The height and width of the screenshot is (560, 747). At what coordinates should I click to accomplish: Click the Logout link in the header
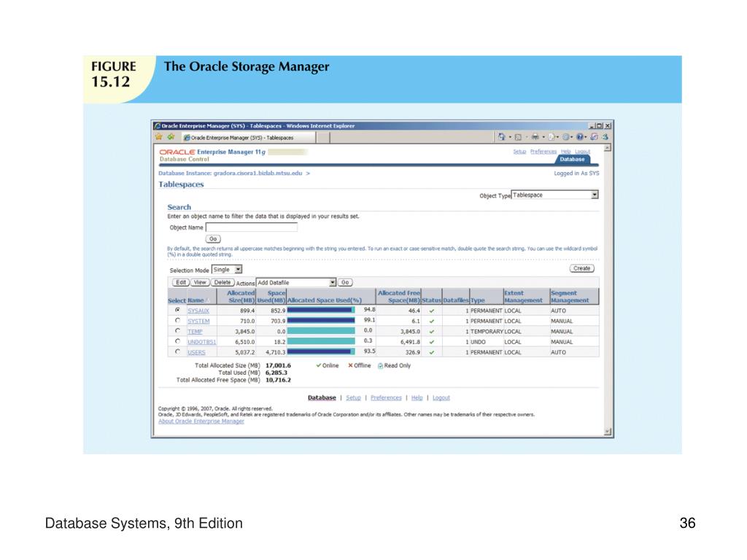tap(582, 152)
